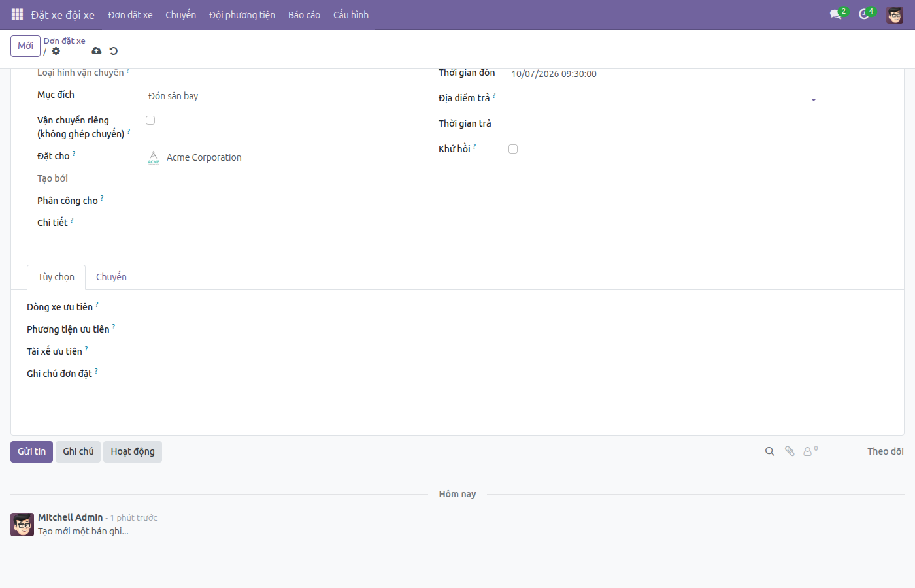This screenshot has width=915, height=588.
Task: Open the gear actions menu
Action: click(x=56, y=51)
